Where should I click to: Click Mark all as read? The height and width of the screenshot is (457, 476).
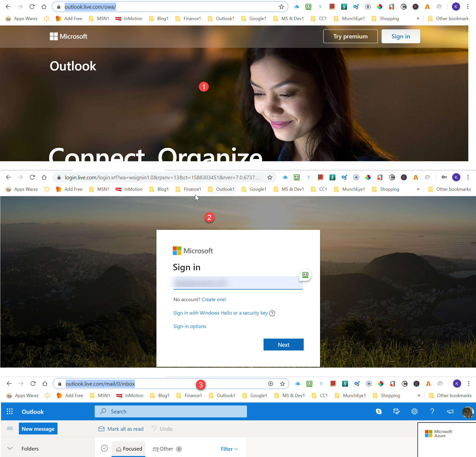121,429
